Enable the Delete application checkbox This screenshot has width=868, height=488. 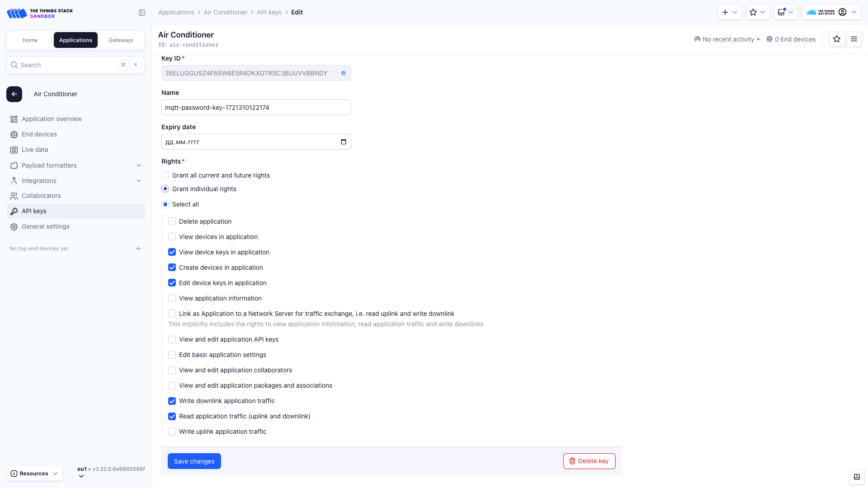pyautogui.click(x=172, y=221)
